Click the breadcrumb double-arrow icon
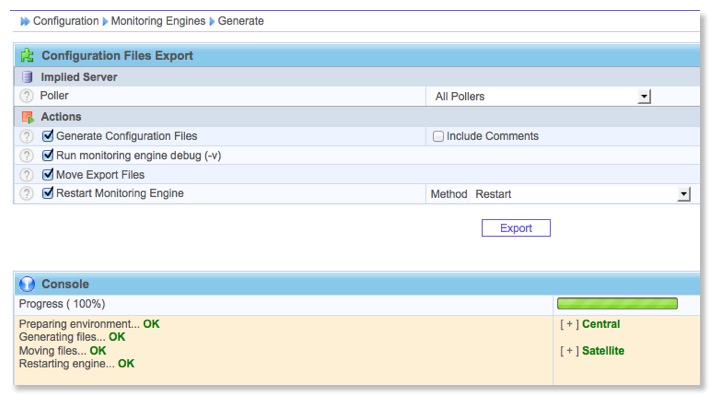The height and width of the screenshot is (395, 710). tap(25, 21)
